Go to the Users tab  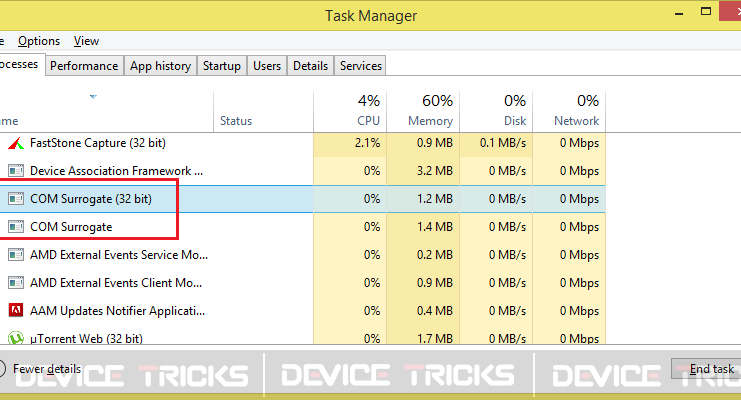click(267, 66)
